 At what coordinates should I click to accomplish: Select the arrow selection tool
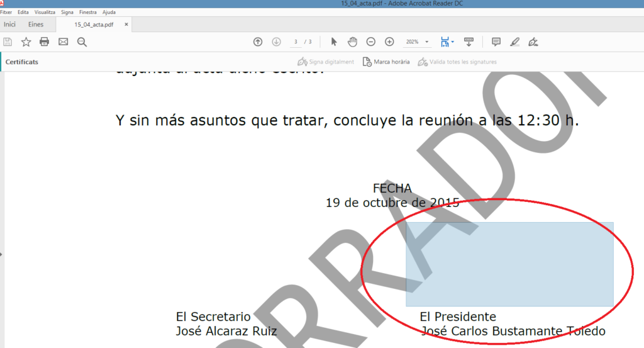click(x=334, y=42)
